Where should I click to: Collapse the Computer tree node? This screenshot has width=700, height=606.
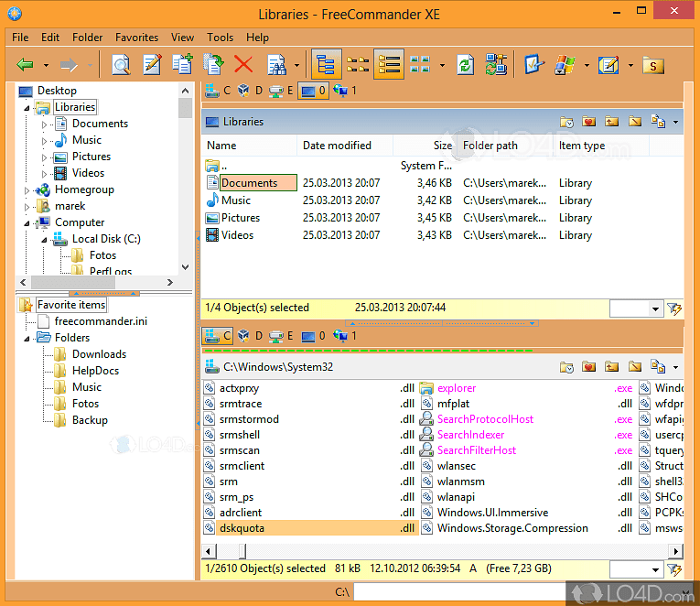coord(27,223)
